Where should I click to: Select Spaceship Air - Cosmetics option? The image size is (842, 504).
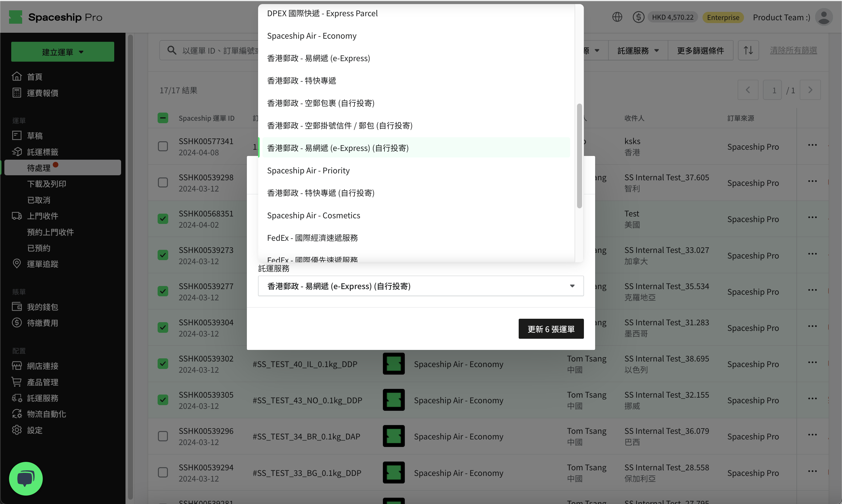click(x=416, y=215)
